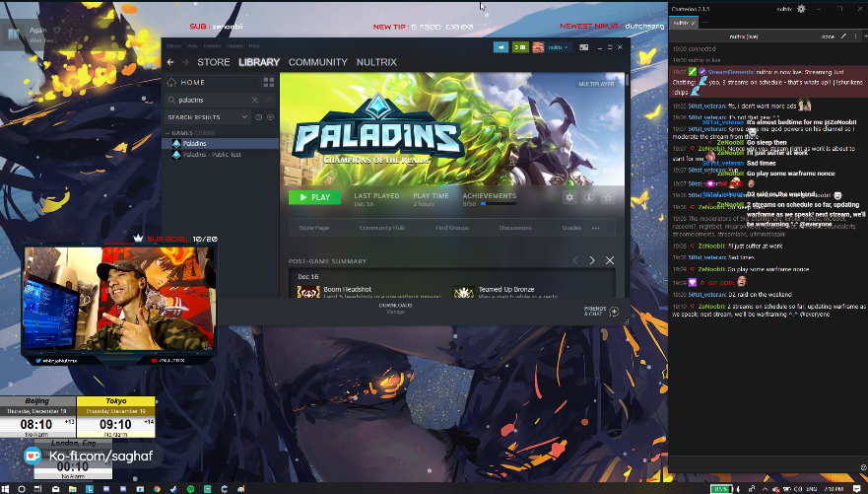Close the nultrix tab in Chatterino
The height and width of the screenshot is (494, 868).
pyautogui.click(x=693, y=23)
